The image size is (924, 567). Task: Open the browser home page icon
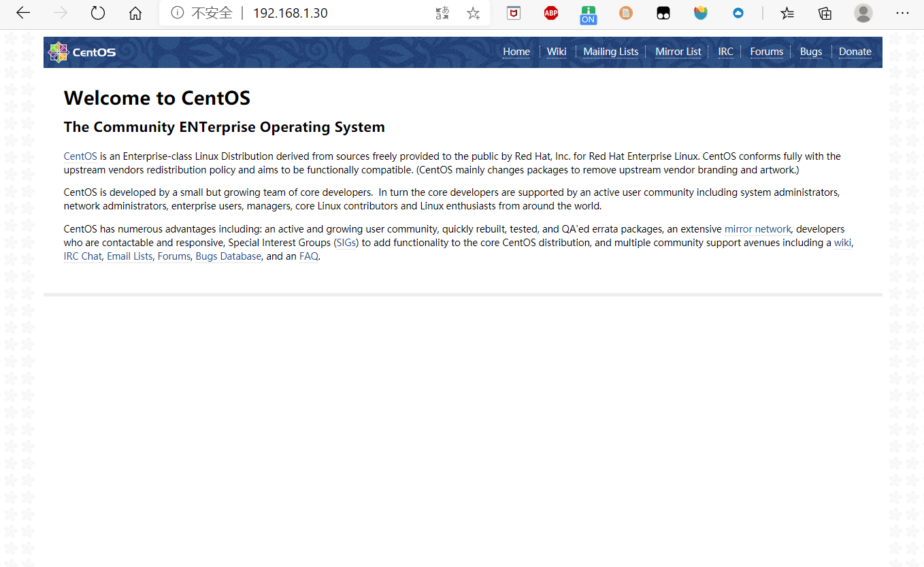(x=135, y=13)
